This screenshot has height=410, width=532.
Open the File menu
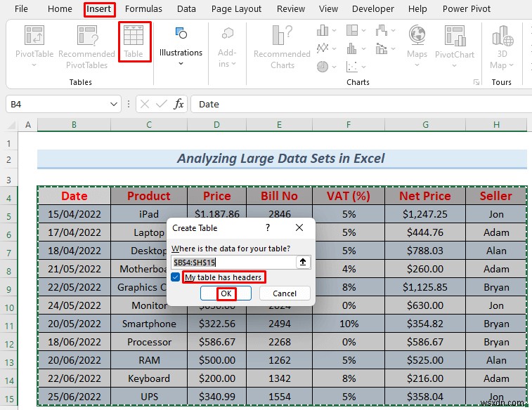(21, 9)
